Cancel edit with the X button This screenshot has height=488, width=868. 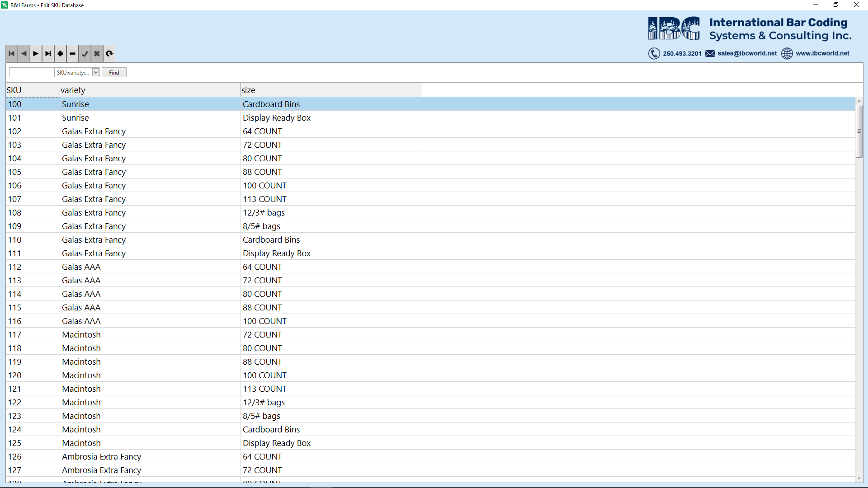97,54
